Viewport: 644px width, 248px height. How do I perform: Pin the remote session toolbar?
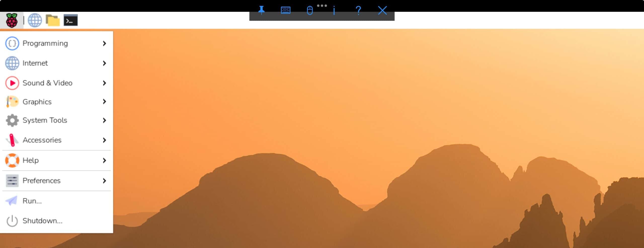(261, 10)
